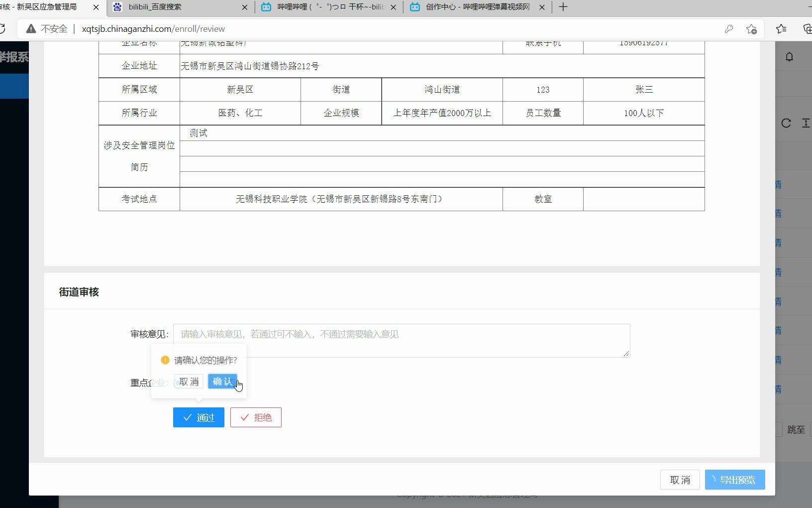
Task: Open a new tab with the plus button
Action: click(562, 7)
